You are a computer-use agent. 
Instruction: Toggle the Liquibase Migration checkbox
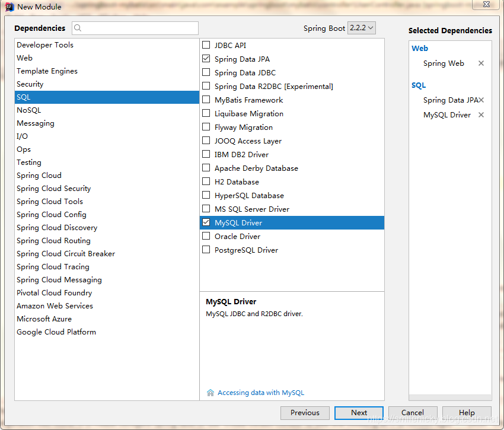(x=206, y=113)
